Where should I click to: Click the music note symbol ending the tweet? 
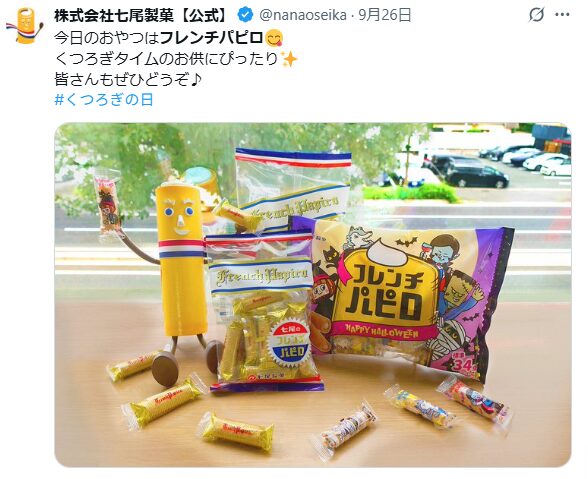pyautogui.click(x=195, y=80)
